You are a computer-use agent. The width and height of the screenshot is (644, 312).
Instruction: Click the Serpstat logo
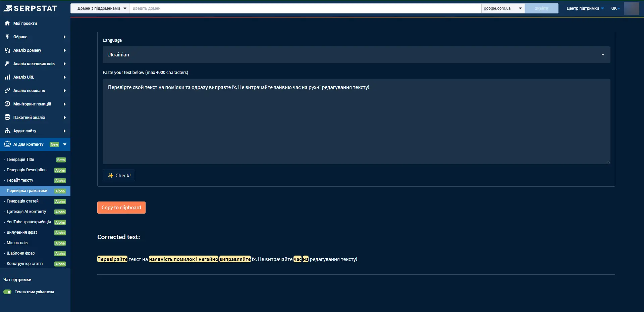tap(31, 8)
